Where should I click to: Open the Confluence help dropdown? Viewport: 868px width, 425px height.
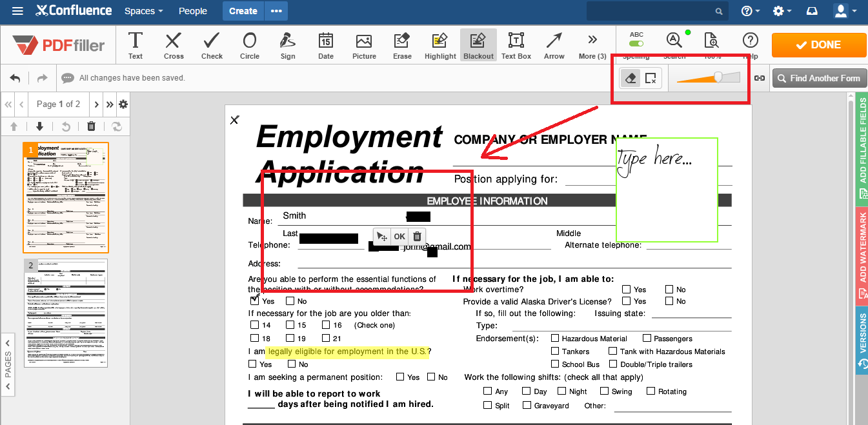750,11
